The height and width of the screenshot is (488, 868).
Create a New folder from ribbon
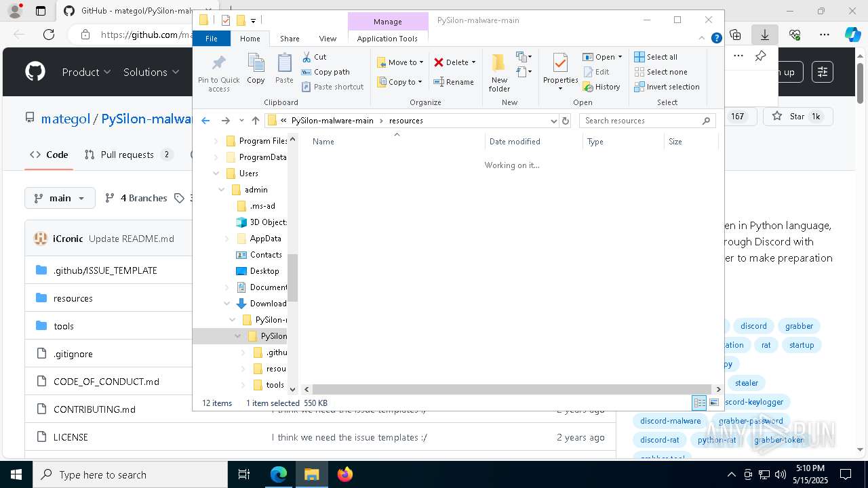point(499,73)
